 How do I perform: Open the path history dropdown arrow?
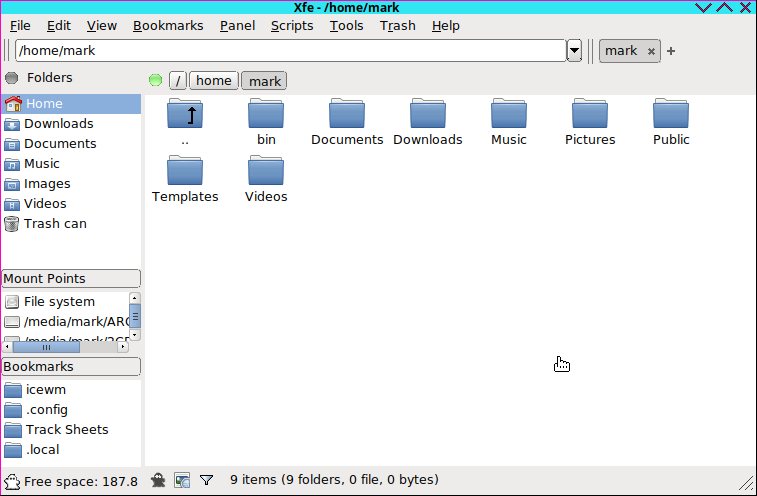click(574, 50)
